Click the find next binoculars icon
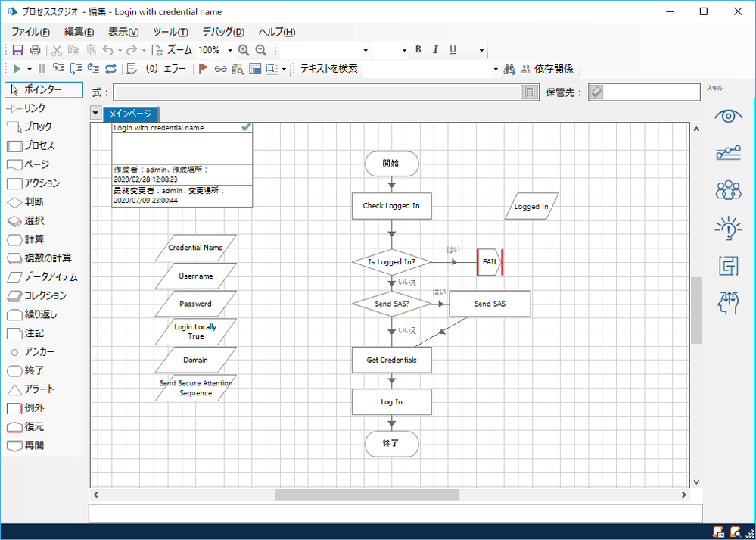Viewport: 756px width, 540px height. [509, 69]
